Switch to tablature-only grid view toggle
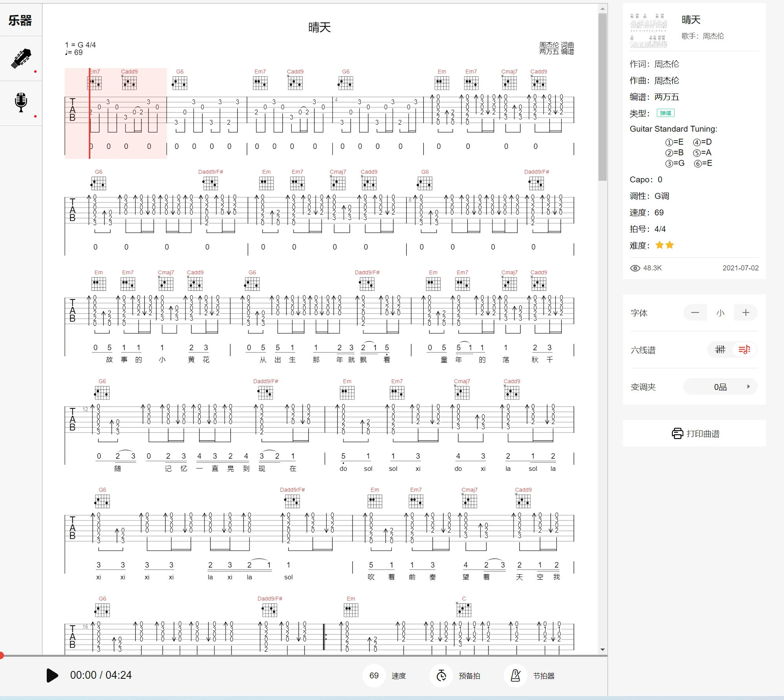Image resolution: width=784 pixels, height=700 pixels. pos(720,349)
